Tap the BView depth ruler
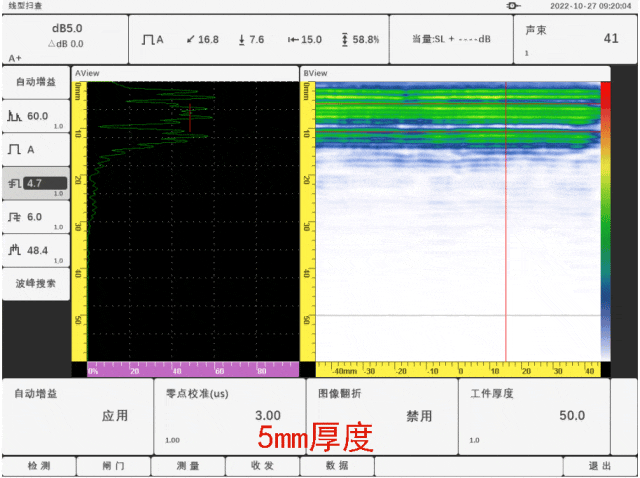Image resolution: width=640 pixels, height=478 pixels. (308, 222)
